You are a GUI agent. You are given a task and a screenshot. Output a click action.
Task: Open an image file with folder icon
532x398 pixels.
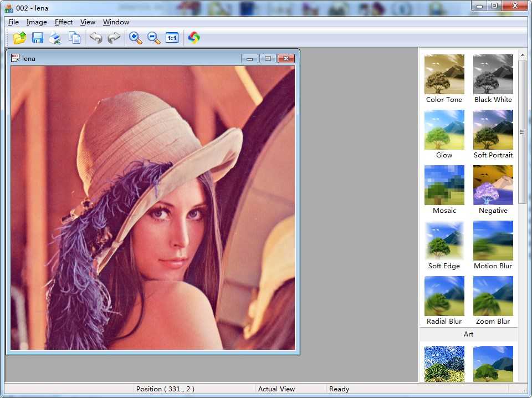[19, 38]
